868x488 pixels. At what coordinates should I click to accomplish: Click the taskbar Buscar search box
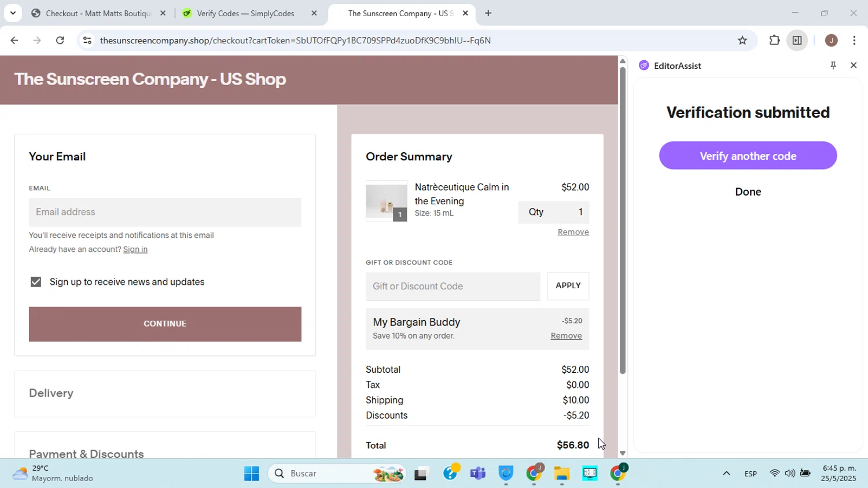click(337, 474)
